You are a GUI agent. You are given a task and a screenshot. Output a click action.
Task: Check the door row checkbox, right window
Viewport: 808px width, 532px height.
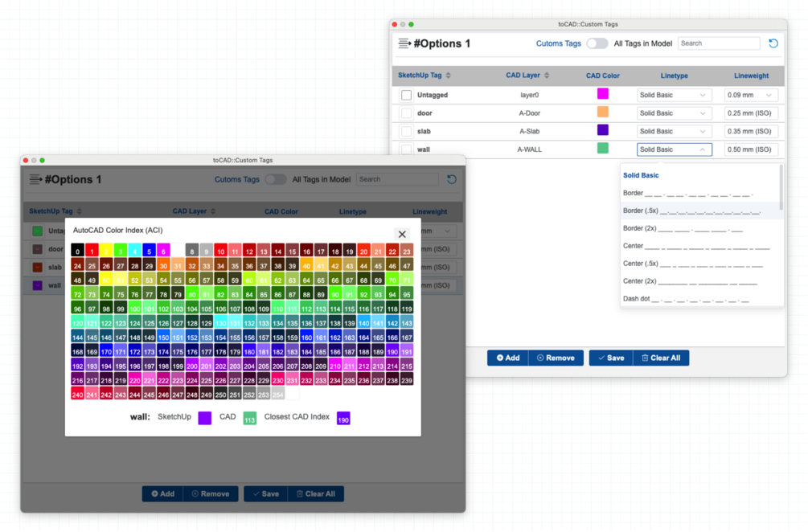click(x=407, y=113)
